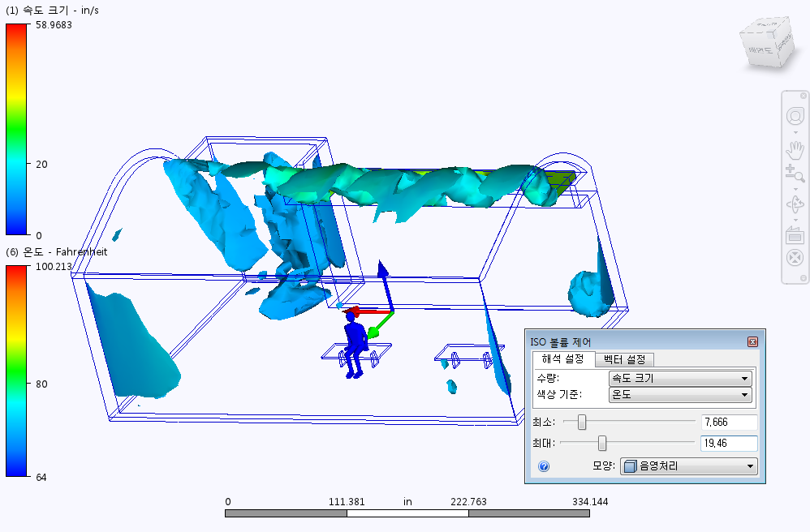Click the 58.9683 maximum velocity value
This screenshot has height=532, width=810.
pos(54,25)
